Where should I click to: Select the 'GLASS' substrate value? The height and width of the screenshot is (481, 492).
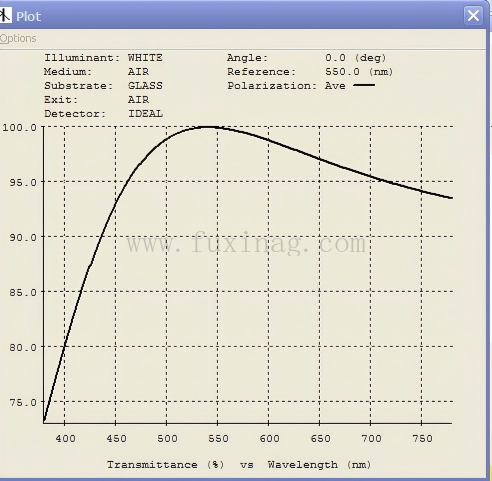(x=145, y=86)
